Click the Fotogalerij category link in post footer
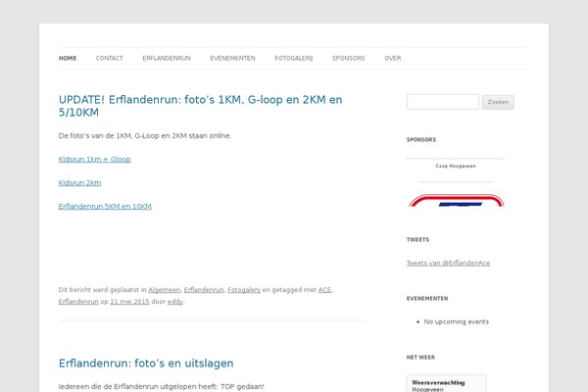 point(244,290)
